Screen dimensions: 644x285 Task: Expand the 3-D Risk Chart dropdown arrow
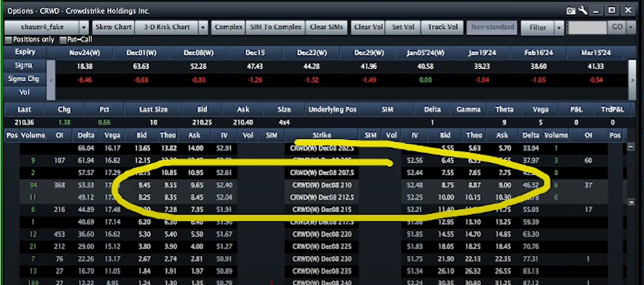click(x=203, y=28)
